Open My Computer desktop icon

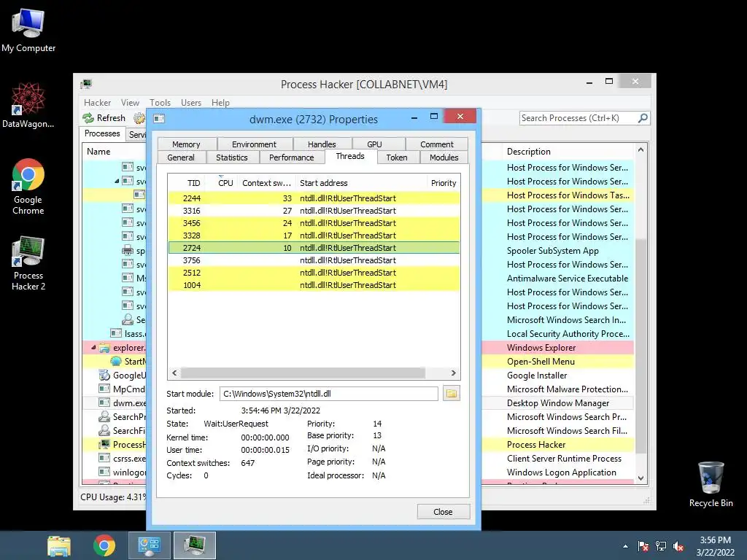[28, 31]
